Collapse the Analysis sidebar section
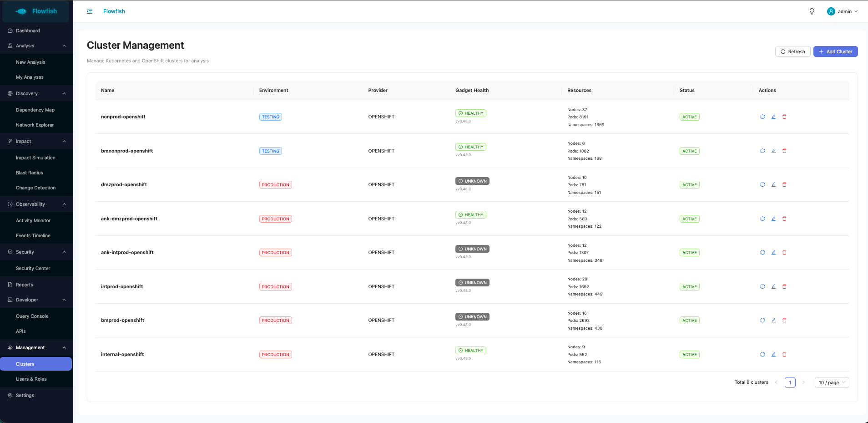This screenshot has height=423, width=868. pyautogui.click(x=36, y=46)
